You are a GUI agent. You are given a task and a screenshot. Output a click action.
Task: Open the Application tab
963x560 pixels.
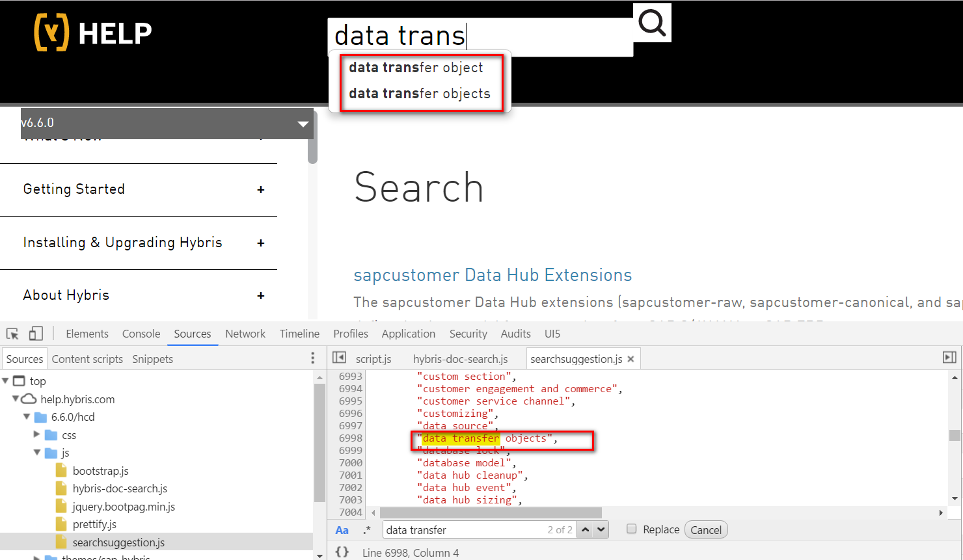pyautogui.click(x=409, y=334)
